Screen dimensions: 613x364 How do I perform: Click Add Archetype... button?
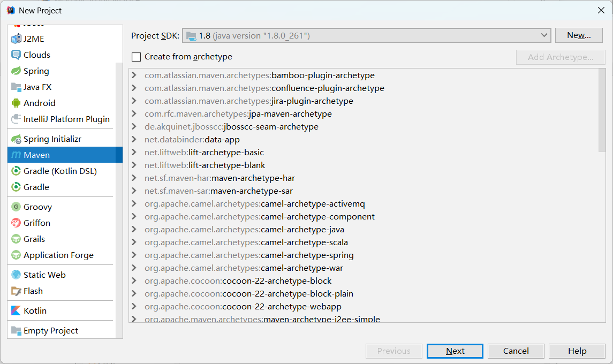click(560, 57)
